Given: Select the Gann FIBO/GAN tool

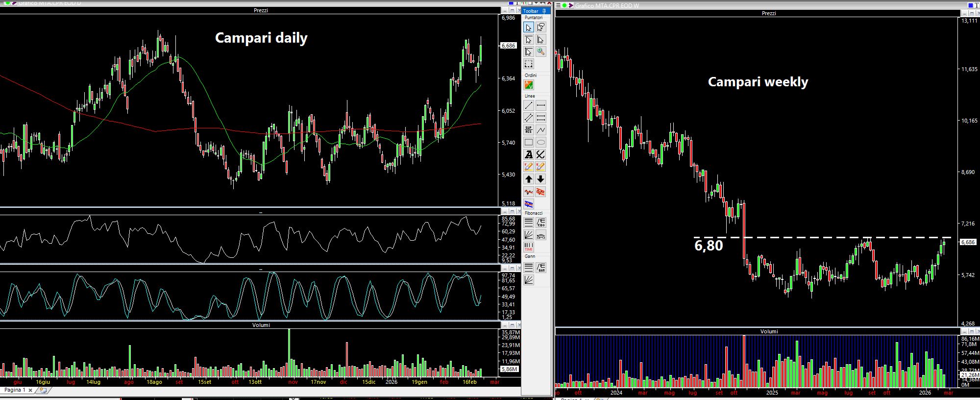Looking at the screenshot, I should point(540,267).
